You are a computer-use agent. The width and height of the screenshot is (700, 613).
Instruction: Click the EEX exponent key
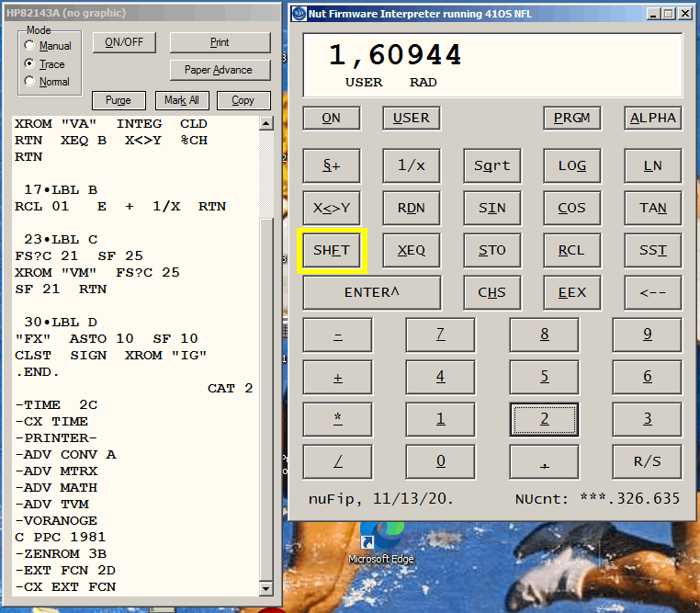[x=572, y=292]
